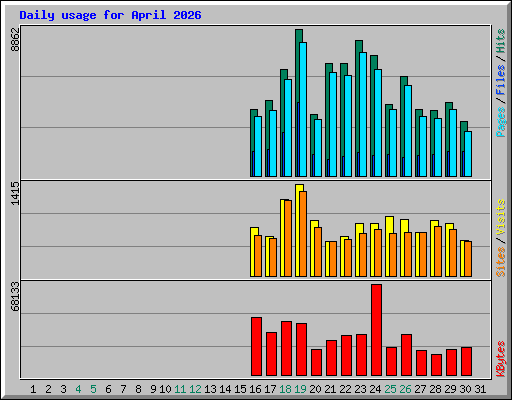
Task: Click day label 10 on the axis
Action: pyautogui.click(x=165, y=389)
